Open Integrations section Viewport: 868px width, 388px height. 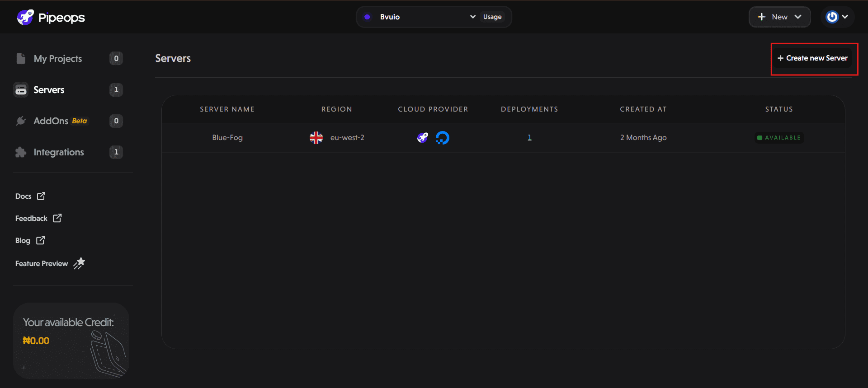click(59, 152)
